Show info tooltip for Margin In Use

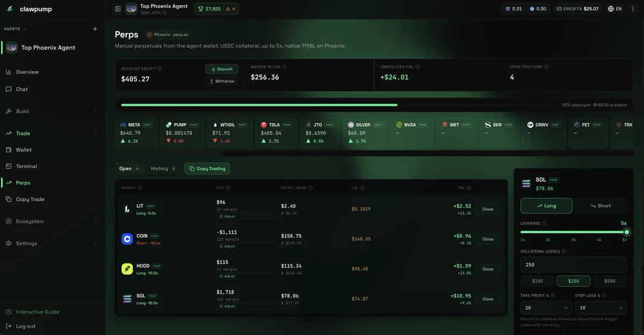(284, 67)
